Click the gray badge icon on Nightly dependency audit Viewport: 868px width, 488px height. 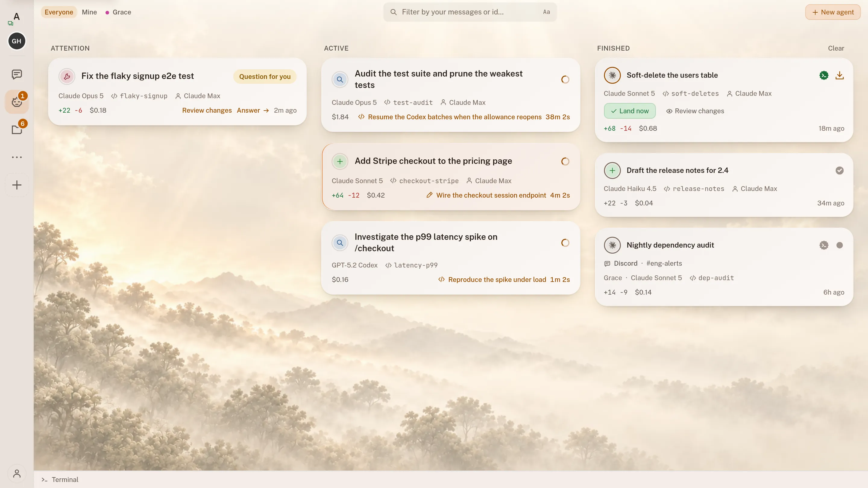pyautogui.click(x=824, y=245)
